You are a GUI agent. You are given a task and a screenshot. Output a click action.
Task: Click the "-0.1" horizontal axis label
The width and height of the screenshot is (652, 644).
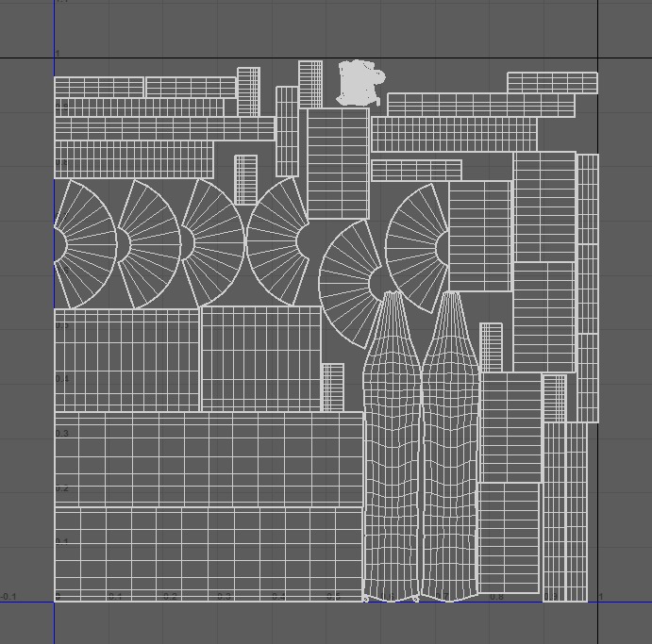[x=8, y=597]
